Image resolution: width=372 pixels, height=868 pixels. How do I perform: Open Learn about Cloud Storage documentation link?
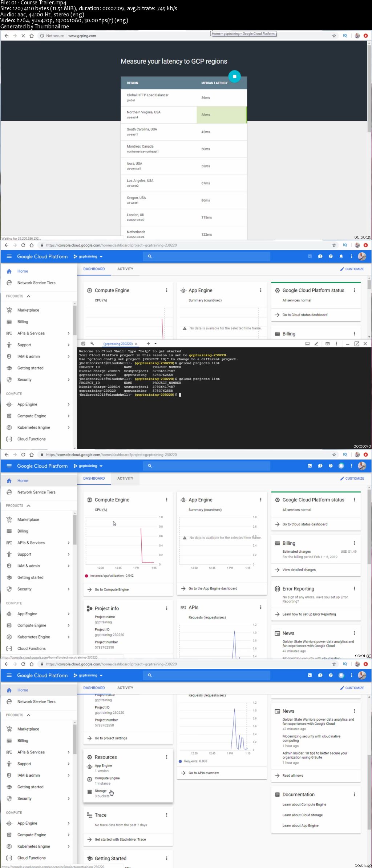pyautogui.click(x=302, y=815)
